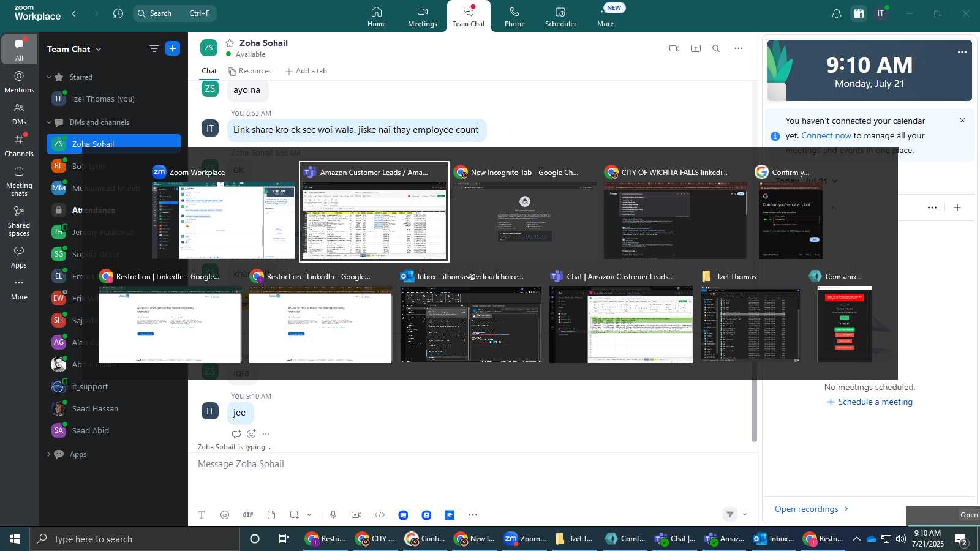Click Schedule a meeting link
The height and width of the screenshot is (551, 980).
tap(870, 402)
